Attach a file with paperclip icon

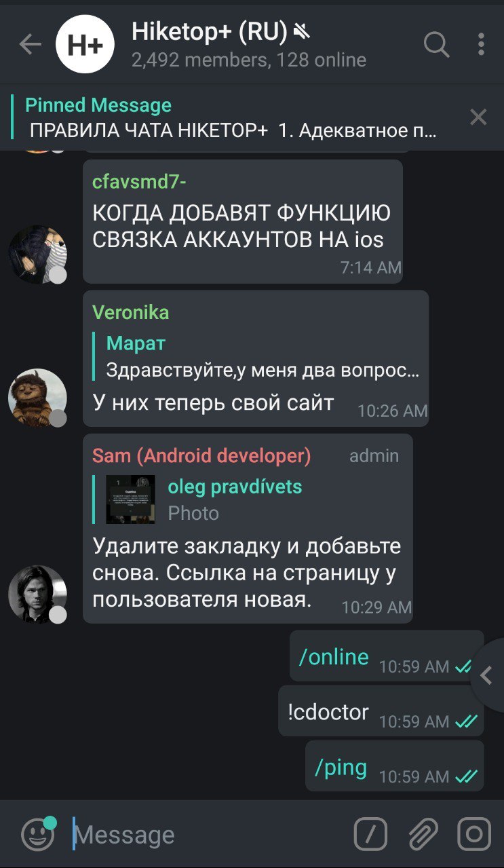tap(422, 834)
